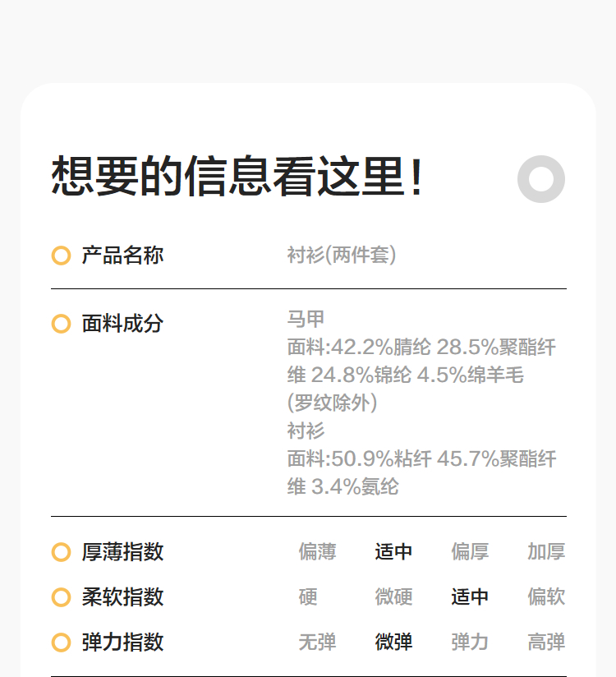Pick 微硬 softness option
Viewport: 616px width, 677px height.
tap(393, 597)
